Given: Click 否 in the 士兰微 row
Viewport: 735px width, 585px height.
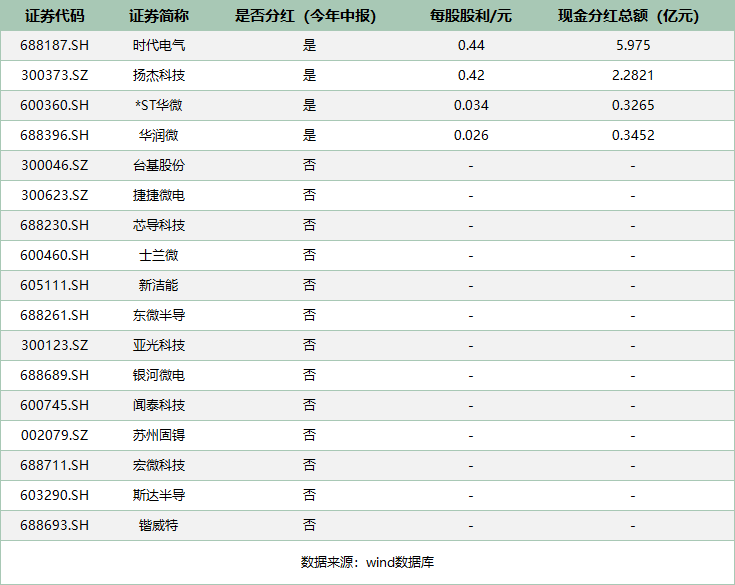Looking at the screenshot, I should pyautogui.click(x=309, y=255).
